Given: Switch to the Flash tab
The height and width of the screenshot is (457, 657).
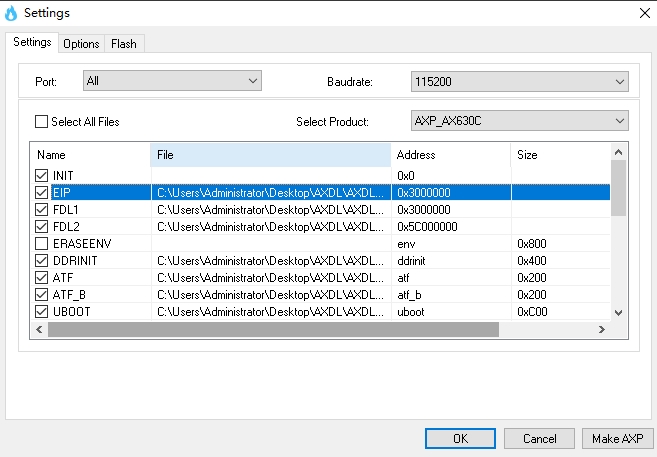Looking at the screenshot, I should coord(124,44).
